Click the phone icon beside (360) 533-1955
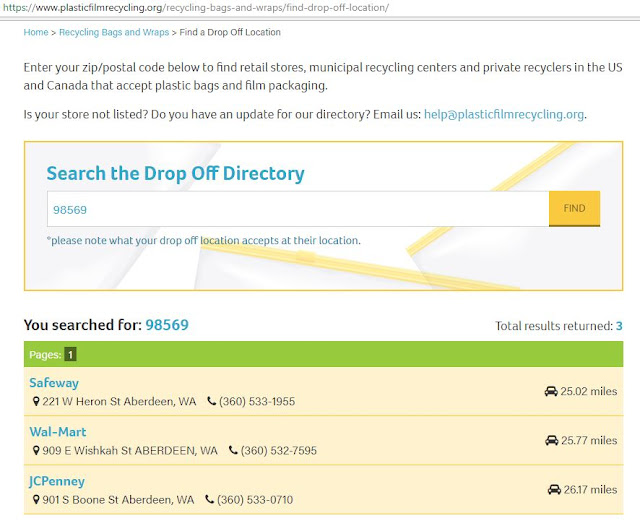Screen dimensions: 640x526 [x=211, y=401]
